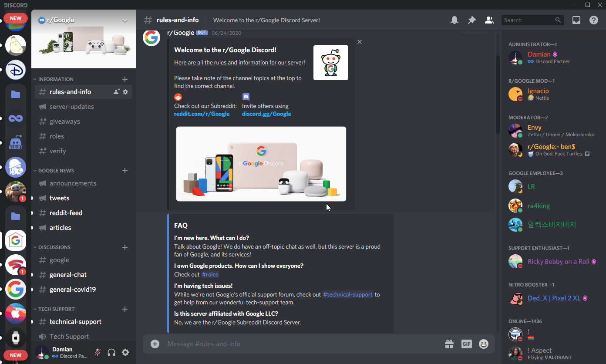Open the emoji picker
The width and height of the screenshot is (606, 364).
click(484, 344)
